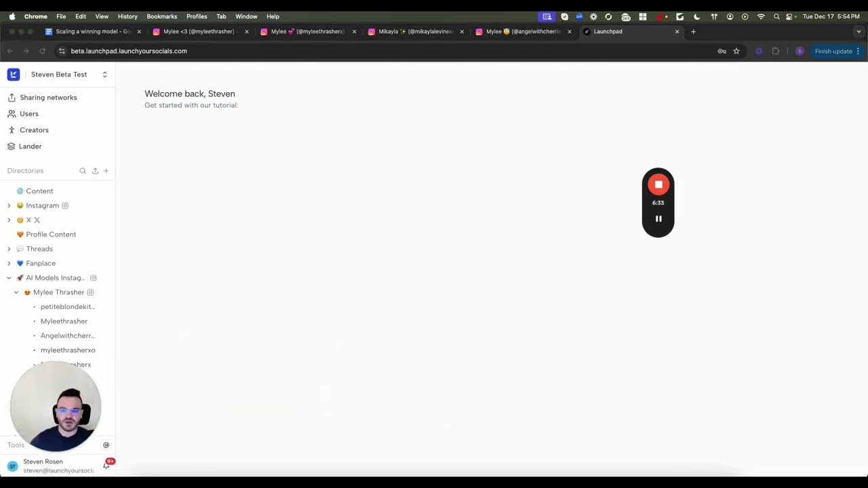Image resolution: width=868 pixels, height=488 pixels.
Task: Go to the Creators page
Action: point(34,130)
